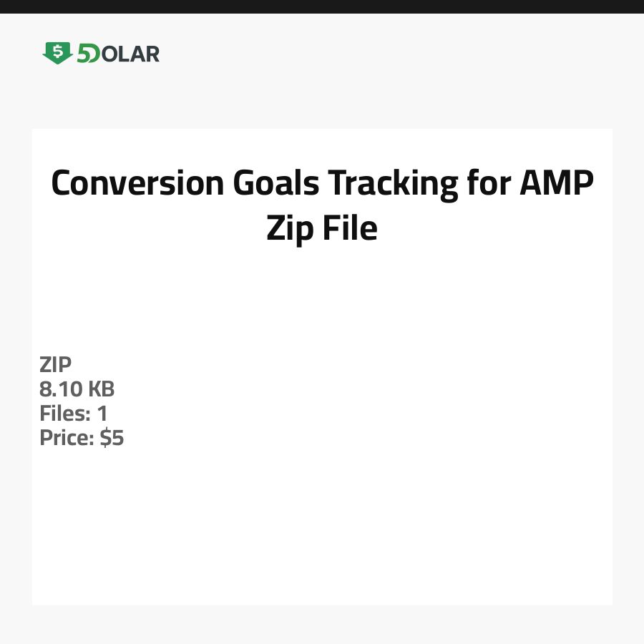Click the green 5 in the logo
The width and height of the screenshot is (644, 644).
(x=84, y=54)
